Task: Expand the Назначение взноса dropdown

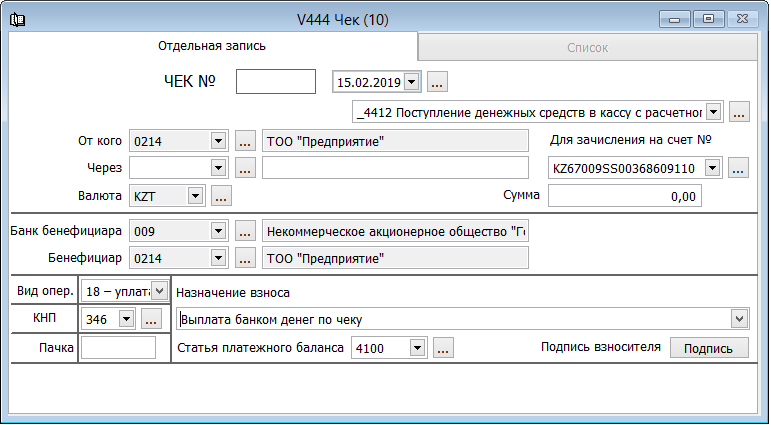Action: coord(739,319)
